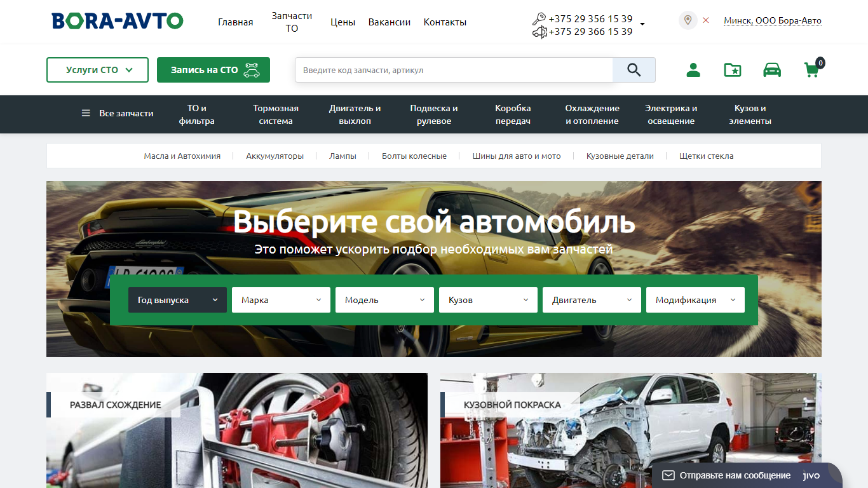
Task: Open Кузов и элементы category
Action: tap(750, 114)
